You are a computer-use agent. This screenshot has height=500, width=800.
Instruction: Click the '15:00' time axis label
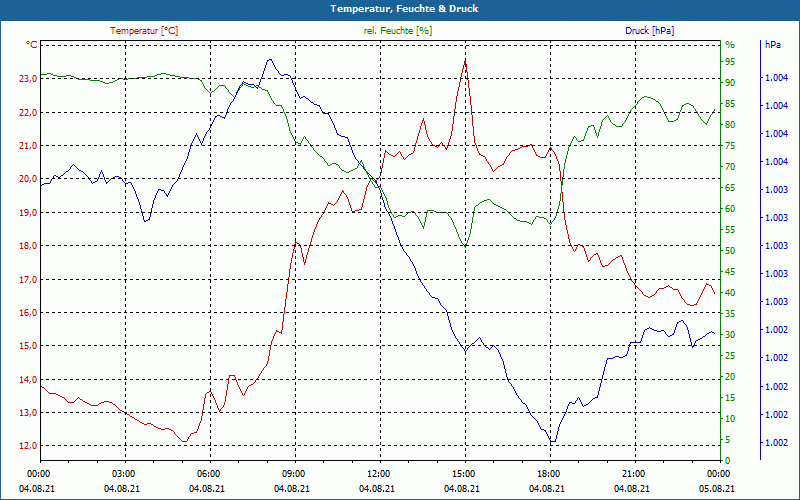pos(462,473)
